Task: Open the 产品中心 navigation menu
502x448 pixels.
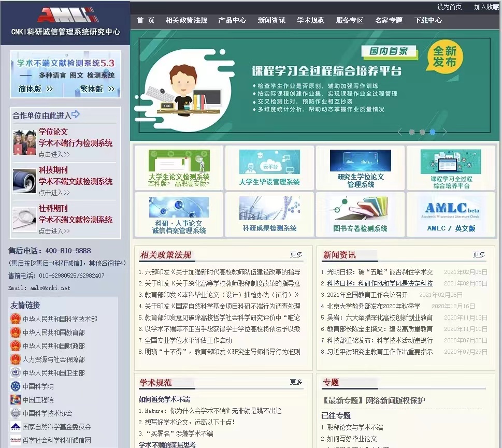Action: click(233, 21)
